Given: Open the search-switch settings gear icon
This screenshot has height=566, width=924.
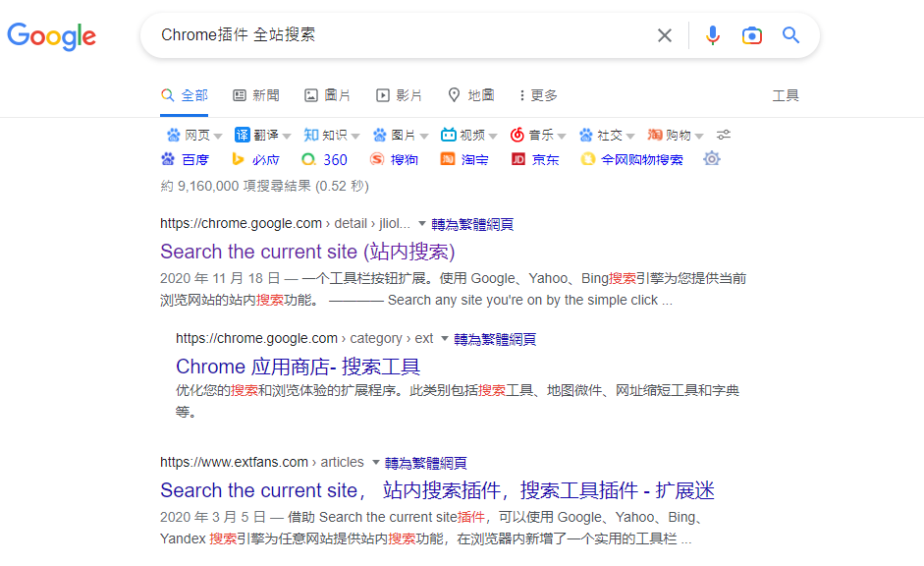Looking at the screenshot, I should click(712, 158).
